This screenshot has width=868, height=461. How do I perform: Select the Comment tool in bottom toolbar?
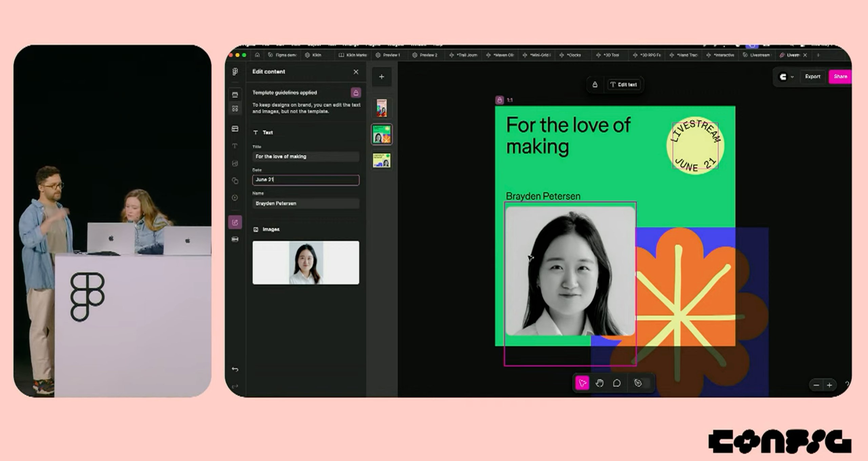point(617,383)
